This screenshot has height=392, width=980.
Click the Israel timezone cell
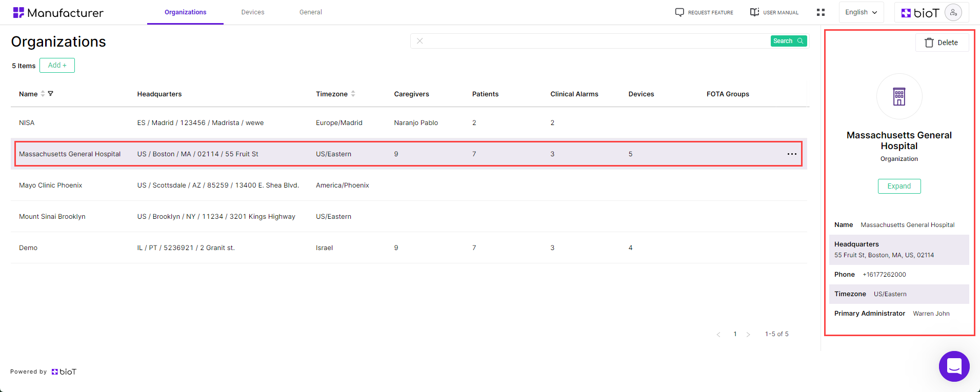(324, 247)
